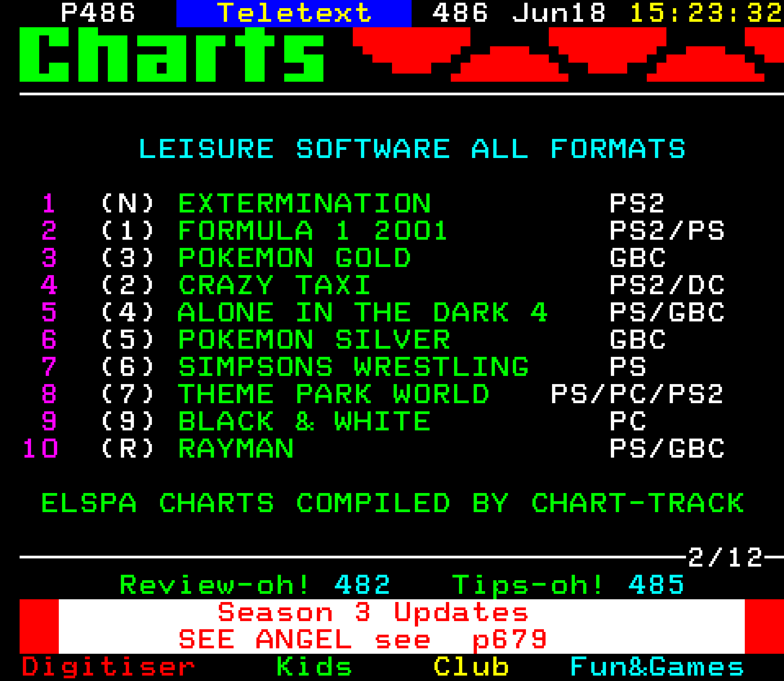Image resolution: width=784 pixels, height=681 pixels.
Task: Select chart entry POKEMON GOLD
Action: pos(295,258)
